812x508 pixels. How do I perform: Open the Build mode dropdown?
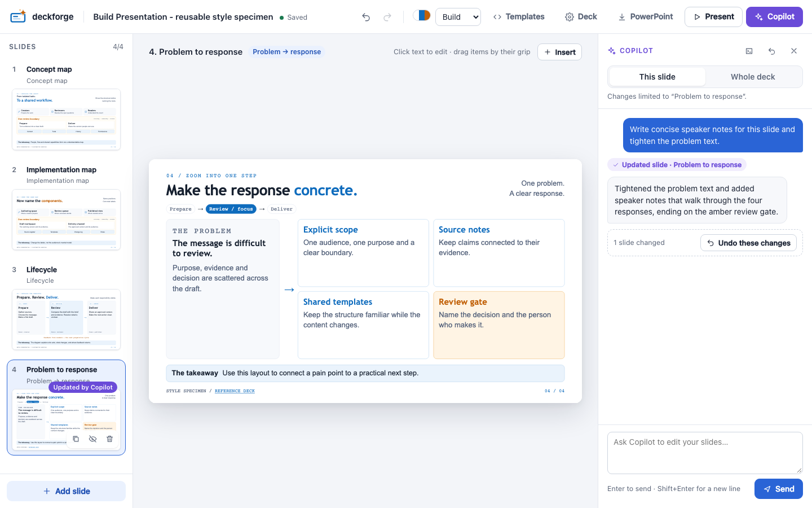click(458, 17)
